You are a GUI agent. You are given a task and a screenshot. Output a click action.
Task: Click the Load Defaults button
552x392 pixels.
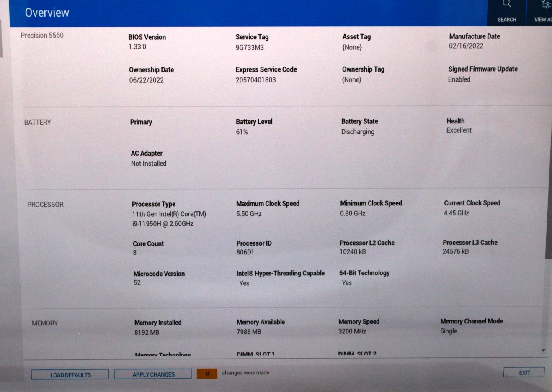pyautogui.click(x=70, y=375)
